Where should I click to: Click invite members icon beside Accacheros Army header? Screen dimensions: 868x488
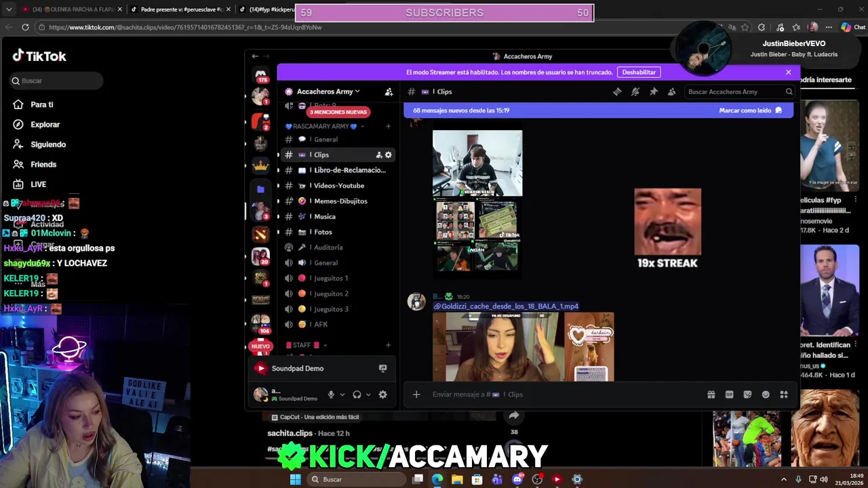pos(389,91)
